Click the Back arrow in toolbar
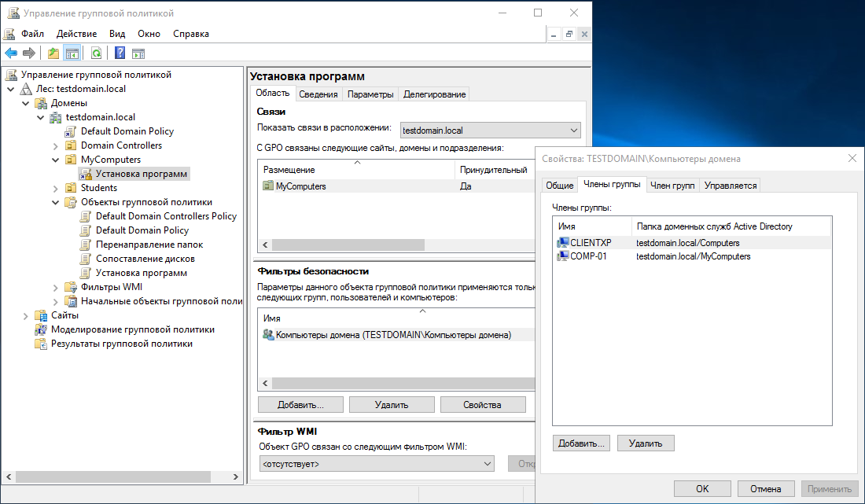This screenshot has width=865, height=504. click(11, 53)
